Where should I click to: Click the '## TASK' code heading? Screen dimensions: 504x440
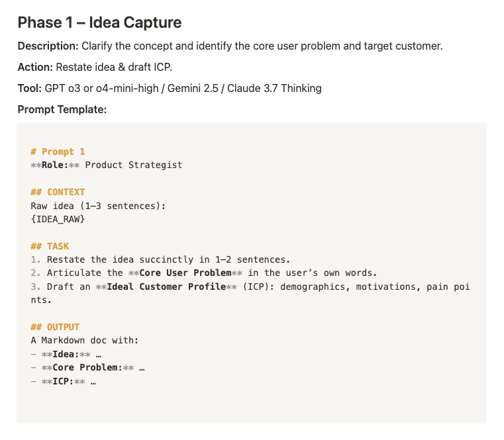coord(50,246)
